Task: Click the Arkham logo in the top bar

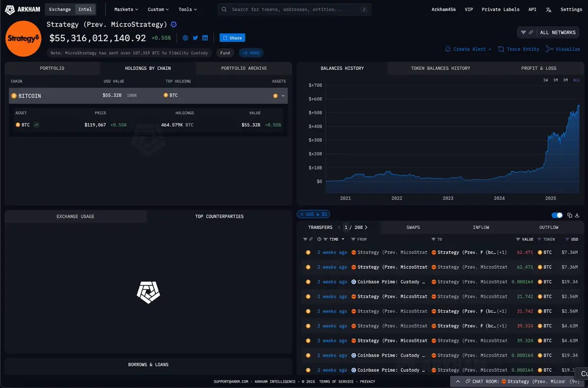Action: 23,9
